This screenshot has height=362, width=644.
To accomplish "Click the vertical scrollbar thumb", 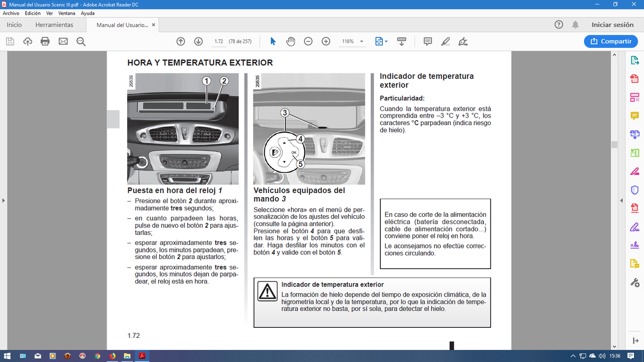I will (x=614, y=144).
